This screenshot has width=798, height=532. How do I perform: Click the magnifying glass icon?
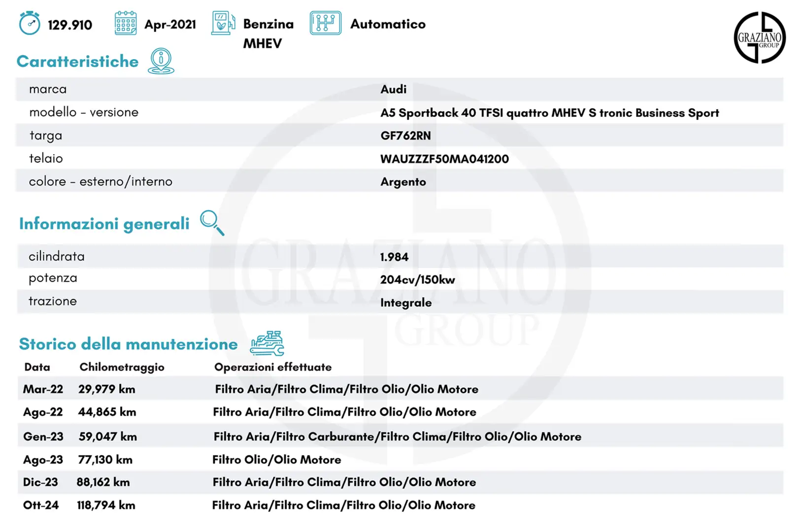(x=212, y=223)
